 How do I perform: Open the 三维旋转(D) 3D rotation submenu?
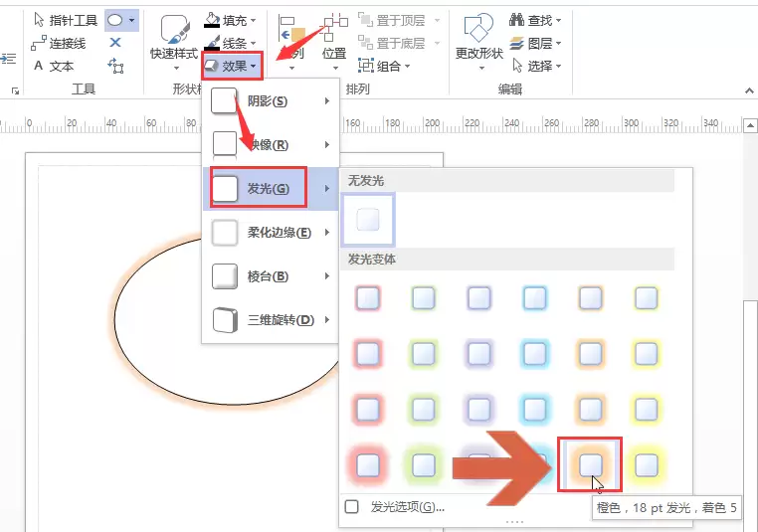[271, 320]
